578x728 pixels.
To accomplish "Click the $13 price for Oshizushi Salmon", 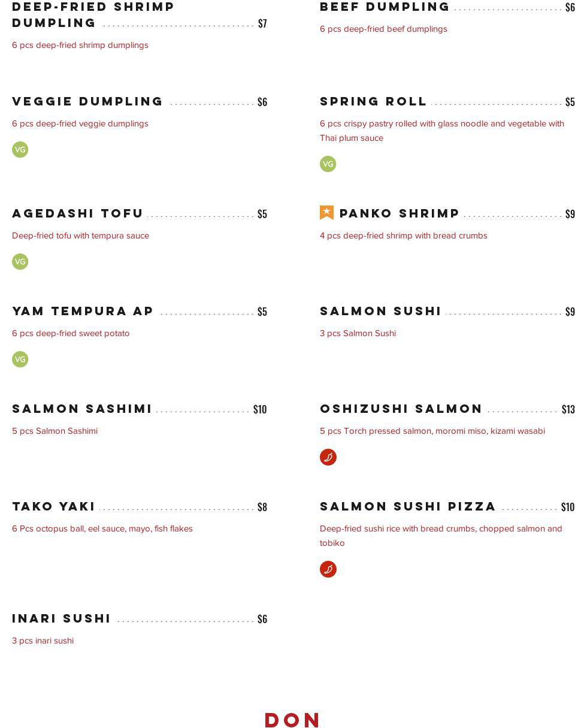I will tap(568, 410).
